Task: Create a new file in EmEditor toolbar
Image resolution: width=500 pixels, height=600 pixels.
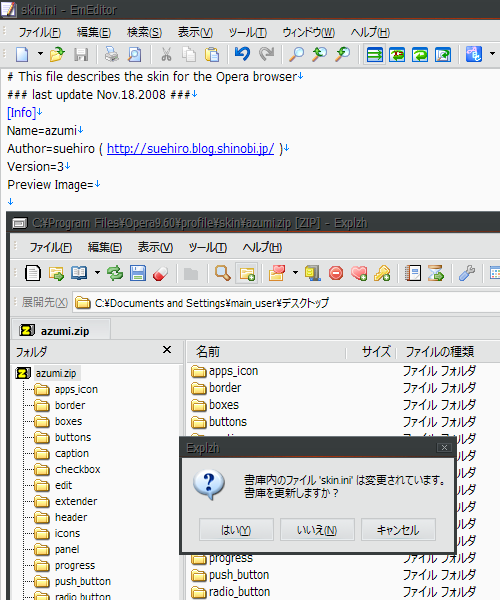Action: [x=22, y=54]
